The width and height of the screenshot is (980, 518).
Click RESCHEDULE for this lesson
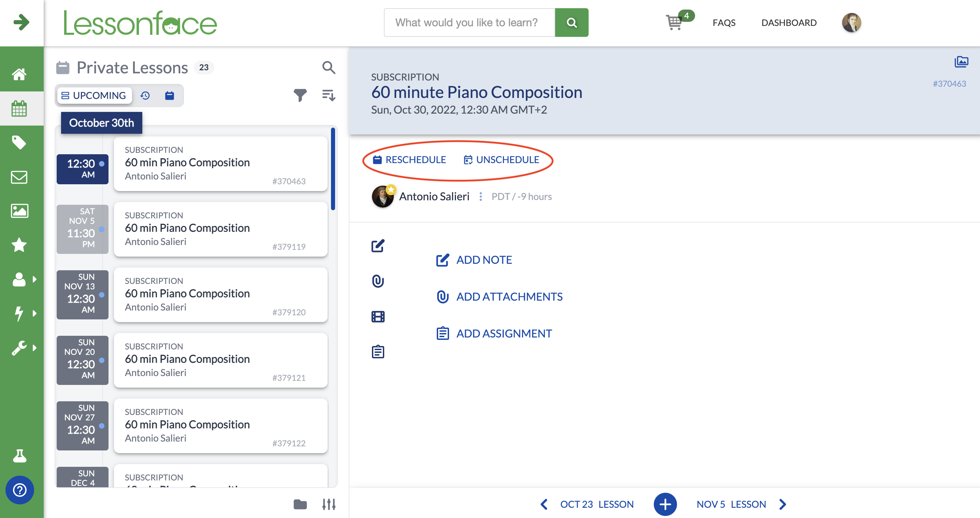tap(409, 160)
